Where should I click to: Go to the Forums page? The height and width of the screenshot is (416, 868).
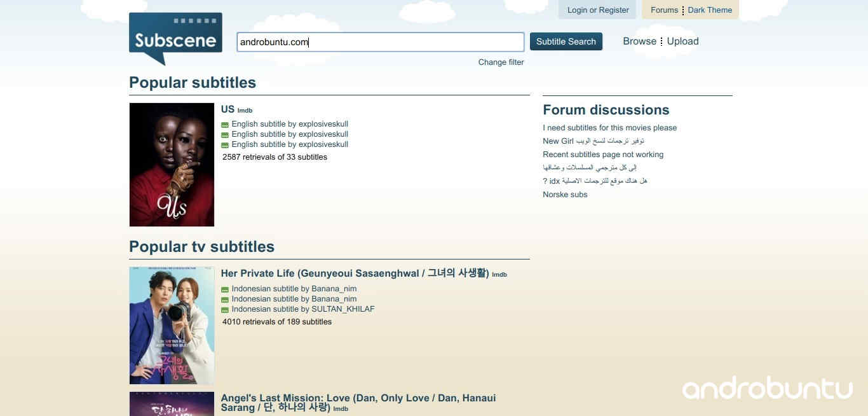[664, 10]
